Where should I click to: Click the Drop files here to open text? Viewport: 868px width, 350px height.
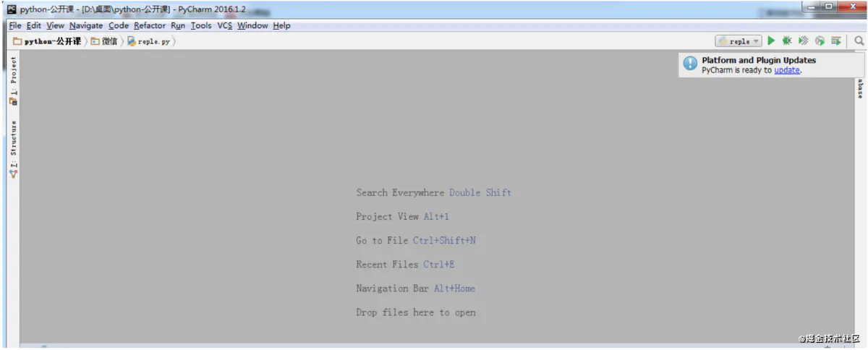(x=416, y=312)
